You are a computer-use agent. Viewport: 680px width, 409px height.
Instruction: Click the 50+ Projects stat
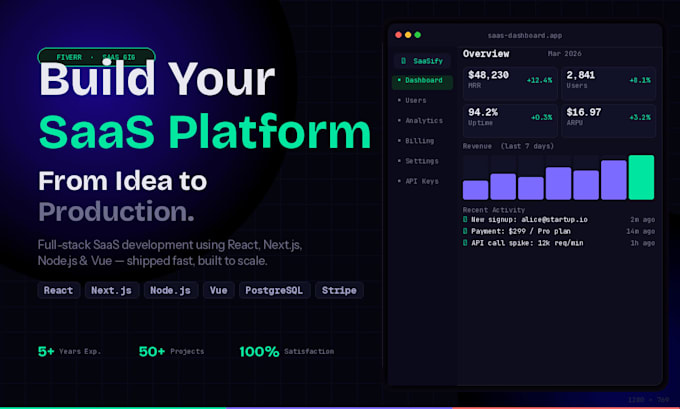click(x=171, y=351)
